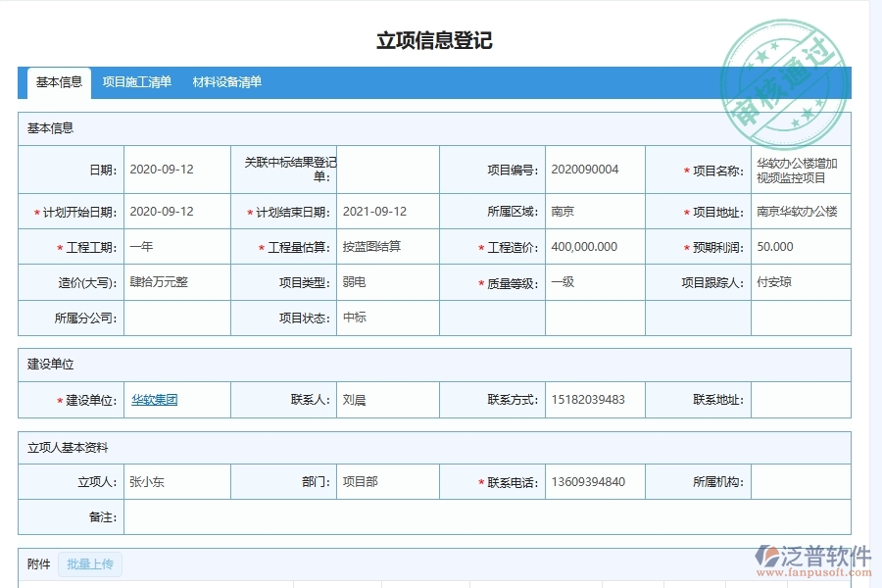The height and width of the screenshot is (588, 882).
Task: Open the 华软集团 construction unit link
Action: click(155, 400)
